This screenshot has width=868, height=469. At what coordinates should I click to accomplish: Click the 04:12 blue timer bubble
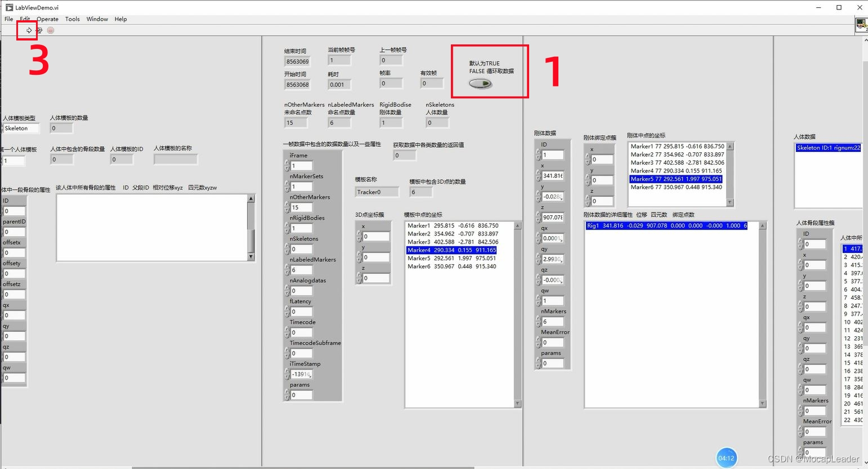[x=726, y=457]
